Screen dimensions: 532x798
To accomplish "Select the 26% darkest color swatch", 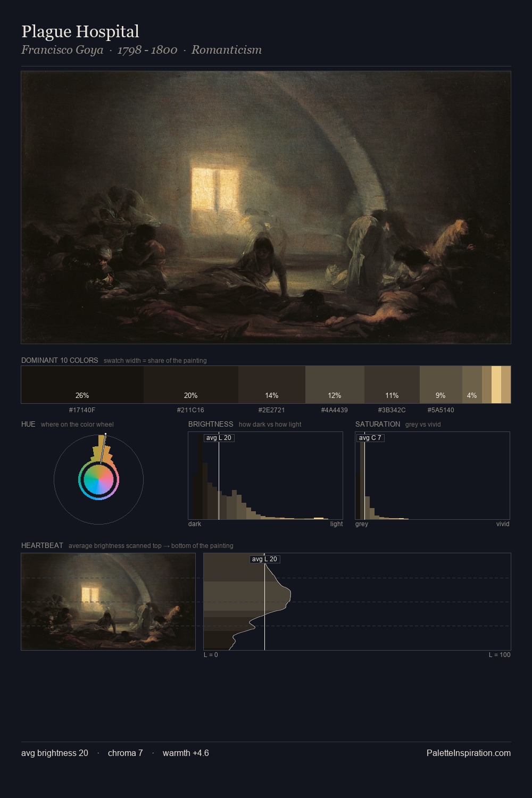I will [82, 385].
